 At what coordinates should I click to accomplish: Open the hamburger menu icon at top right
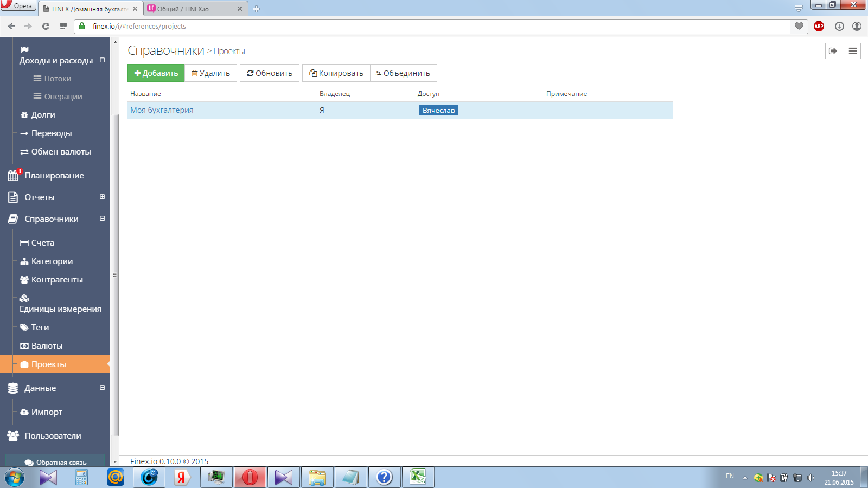(853, 51)
